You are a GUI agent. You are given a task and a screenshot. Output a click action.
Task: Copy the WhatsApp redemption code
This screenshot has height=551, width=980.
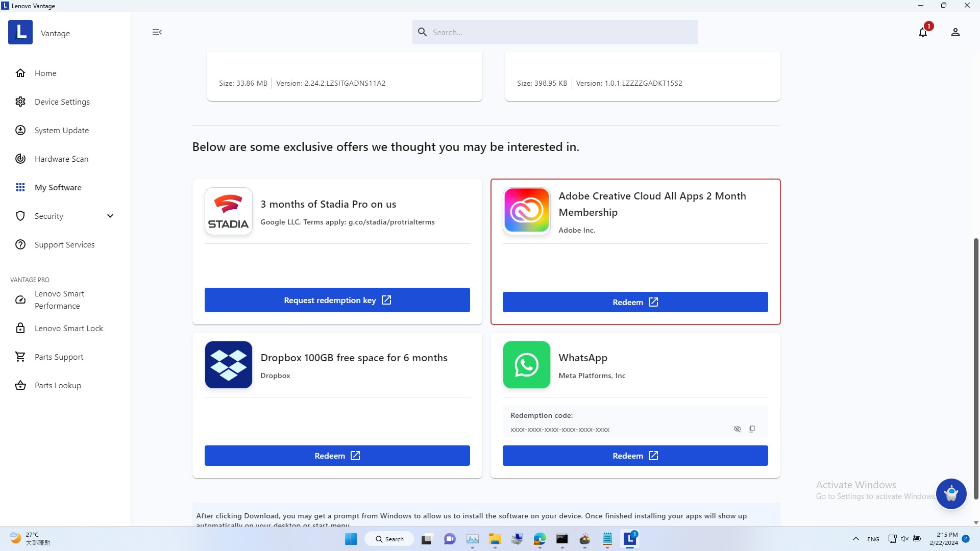pyautogui.click(x=752, y=429)
